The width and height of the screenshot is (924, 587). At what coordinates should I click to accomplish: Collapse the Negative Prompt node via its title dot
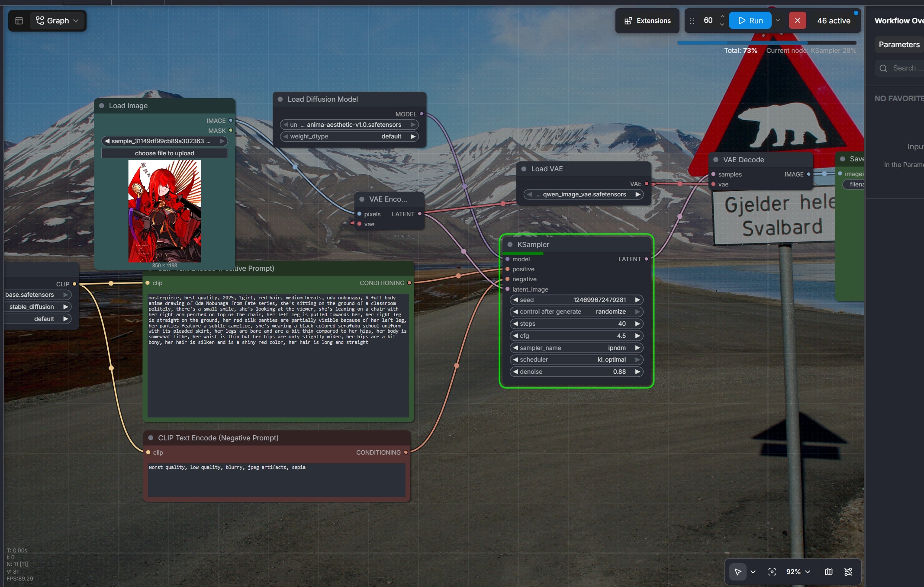(151, 438)
